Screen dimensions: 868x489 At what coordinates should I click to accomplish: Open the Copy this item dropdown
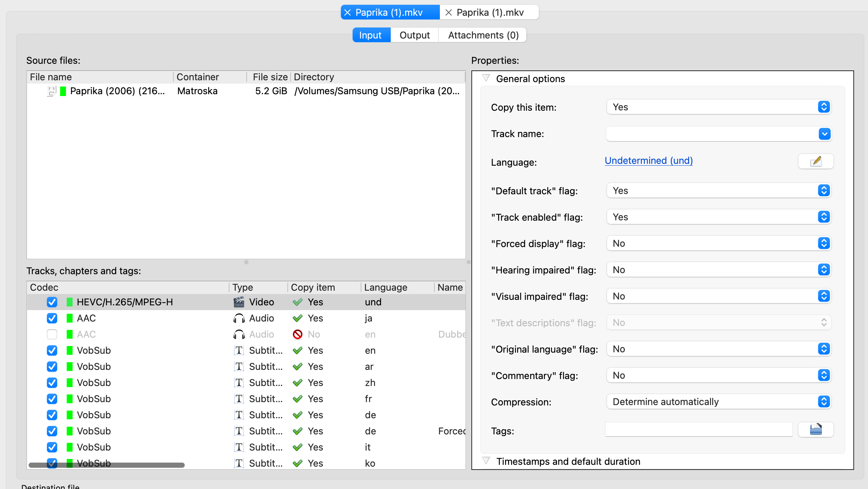pos(719,107)
